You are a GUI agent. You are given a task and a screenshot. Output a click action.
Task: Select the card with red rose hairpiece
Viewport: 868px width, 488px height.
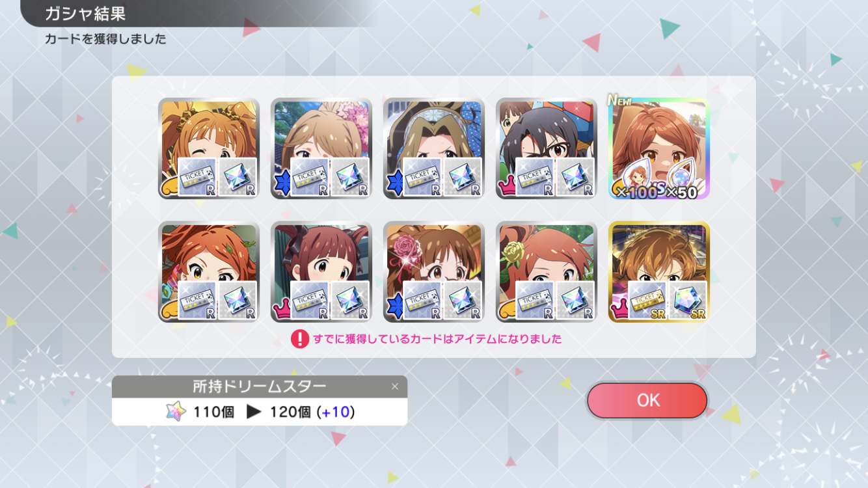tap(434, 272)
